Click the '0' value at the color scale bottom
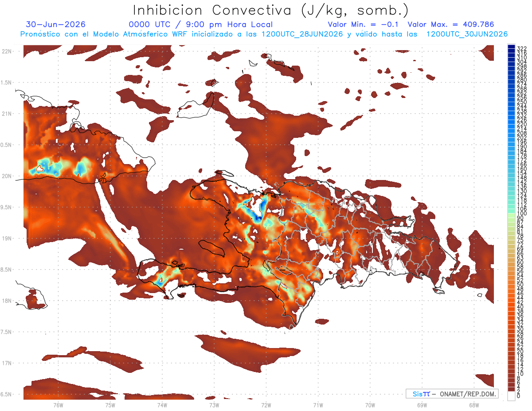The height and width of the screenshot is (411, 532). [x=519, y=395]
